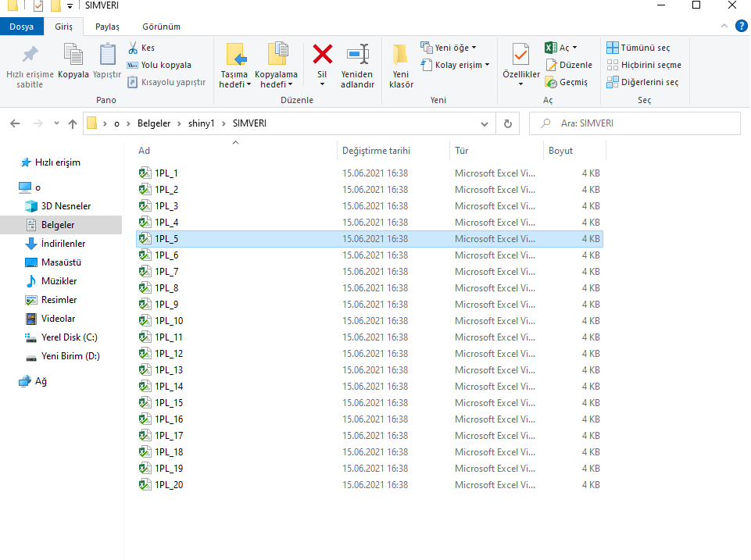Expand the Kolay erişim dropdown

pos(488,65)
